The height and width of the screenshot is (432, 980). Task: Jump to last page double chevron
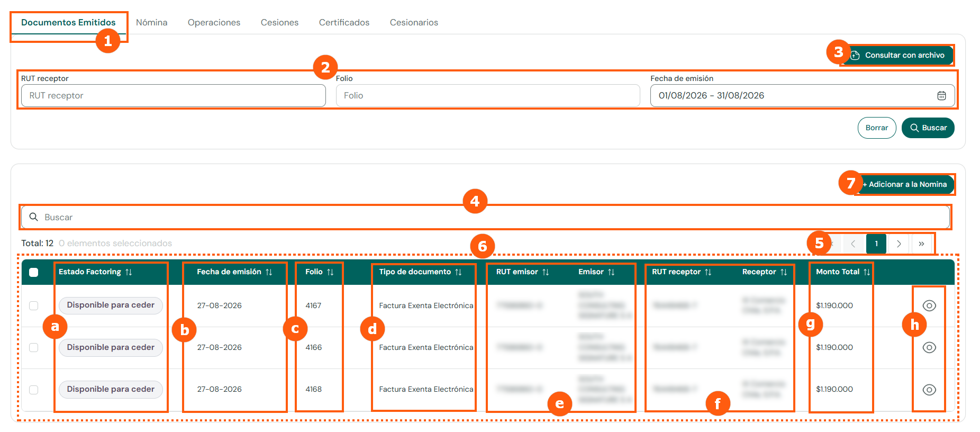pyautogui.click(x=921, y=244)
